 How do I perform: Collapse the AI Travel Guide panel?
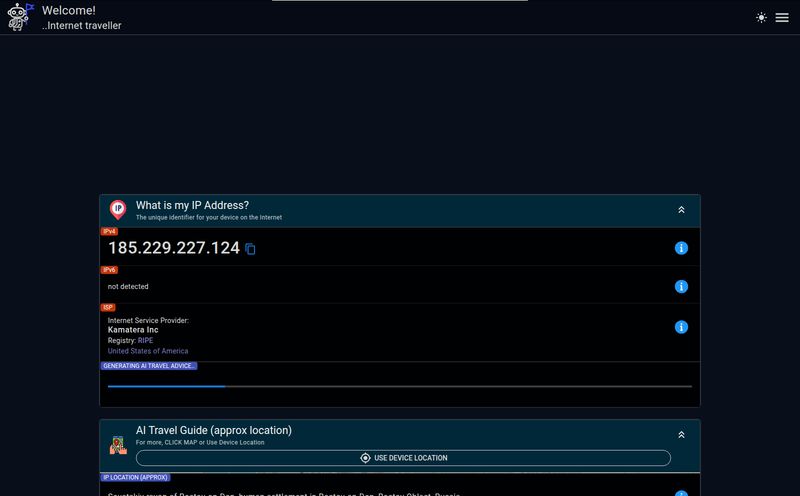point(681,435)
